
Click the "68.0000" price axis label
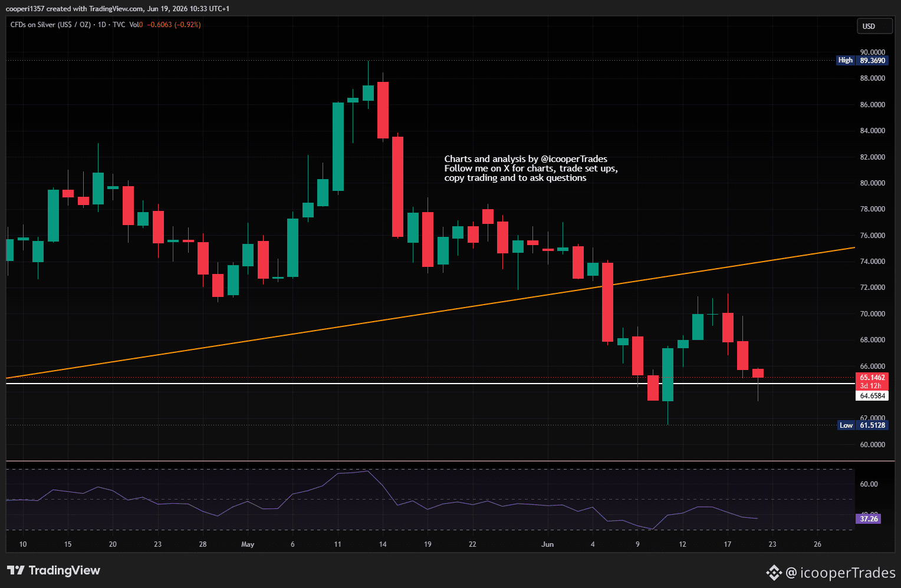pyautogui.click(x=873, y=340)
